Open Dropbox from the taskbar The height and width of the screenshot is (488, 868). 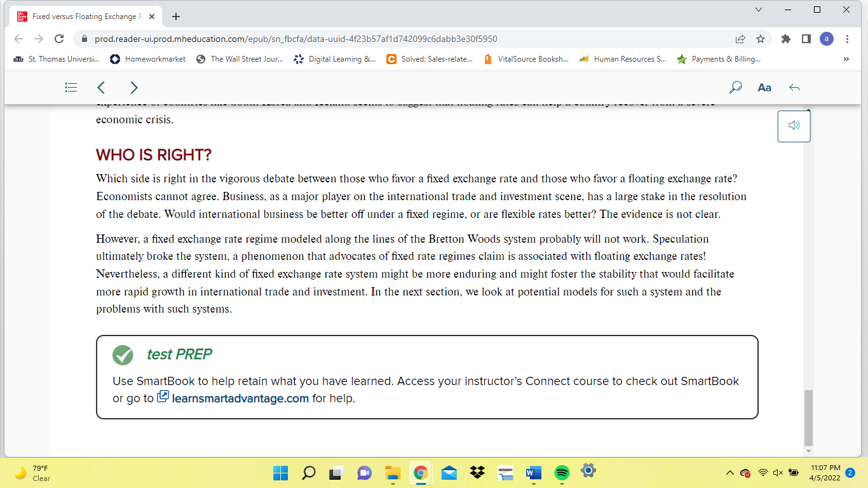477,473
